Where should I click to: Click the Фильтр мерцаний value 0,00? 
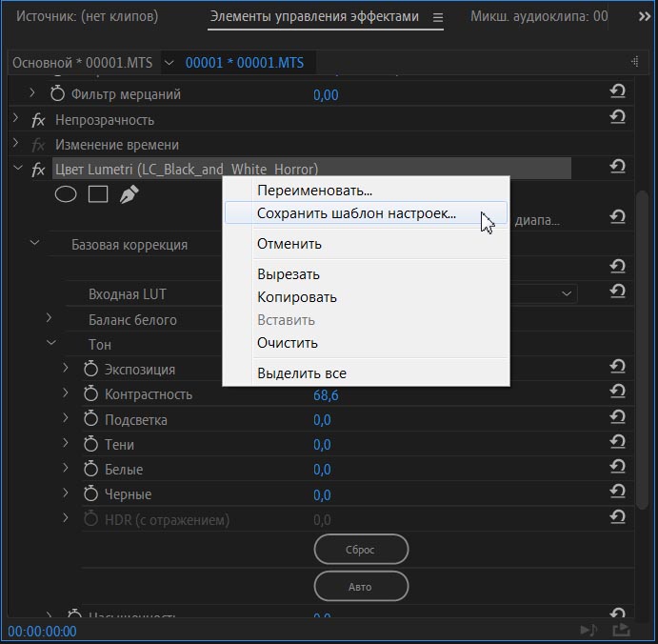click(326, 95)
